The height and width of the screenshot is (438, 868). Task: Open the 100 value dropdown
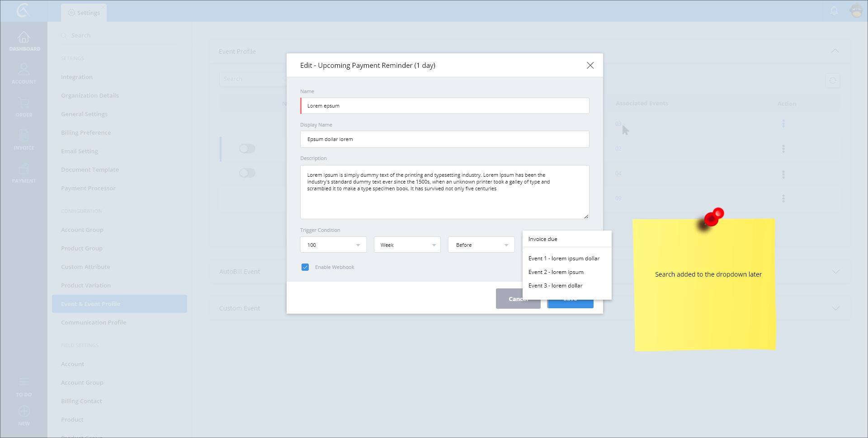pyautogui.click(x=333, y=245)
